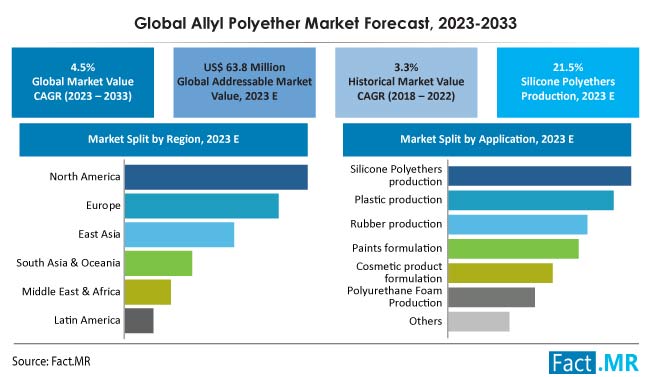Viewport: 650px width, 377px height.
Task: Click the Paints formulation bar
Action: click(x=513, y=248)
